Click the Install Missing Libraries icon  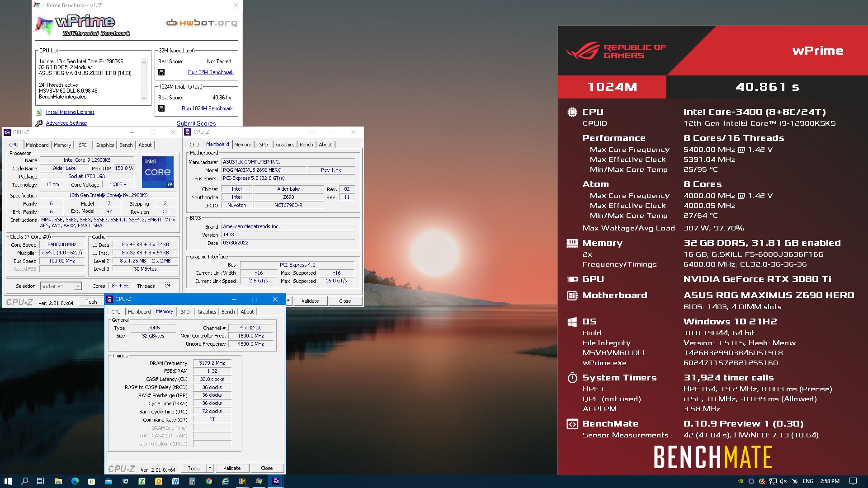tap(39, 112)
